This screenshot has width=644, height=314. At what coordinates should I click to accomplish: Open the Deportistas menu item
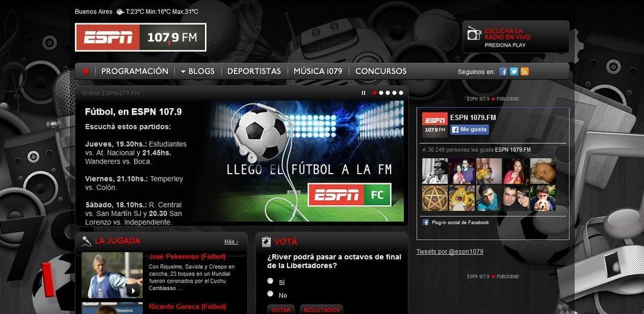tap(254, 71)
